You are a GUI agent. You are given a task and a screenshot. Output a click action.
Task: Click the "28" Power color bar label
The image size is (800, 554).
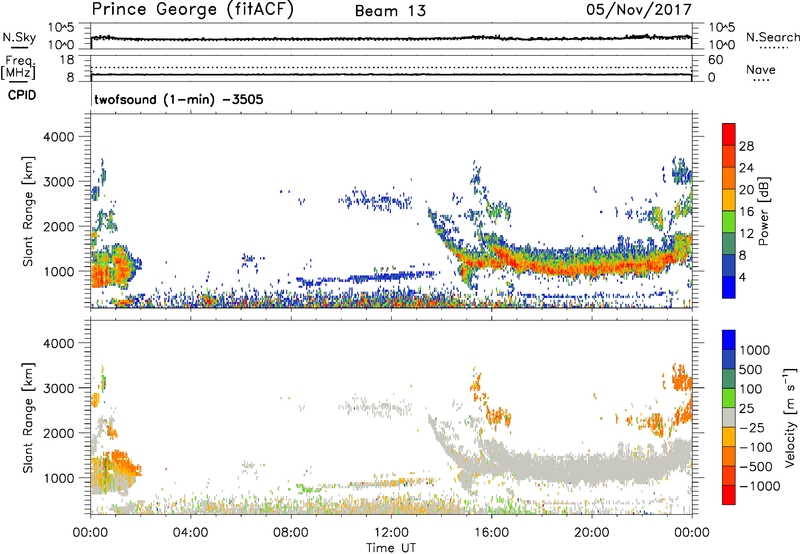(746, 146)
